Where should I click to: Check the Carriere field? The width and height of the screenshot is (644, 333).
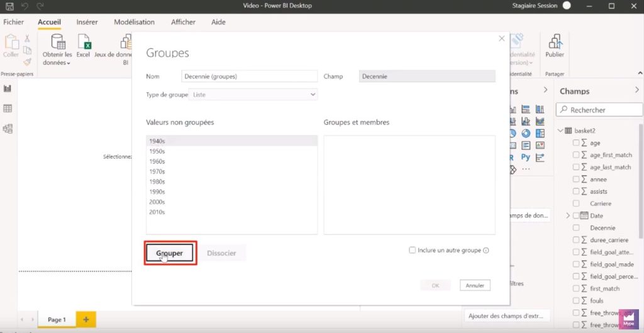(x=576, y=204)
